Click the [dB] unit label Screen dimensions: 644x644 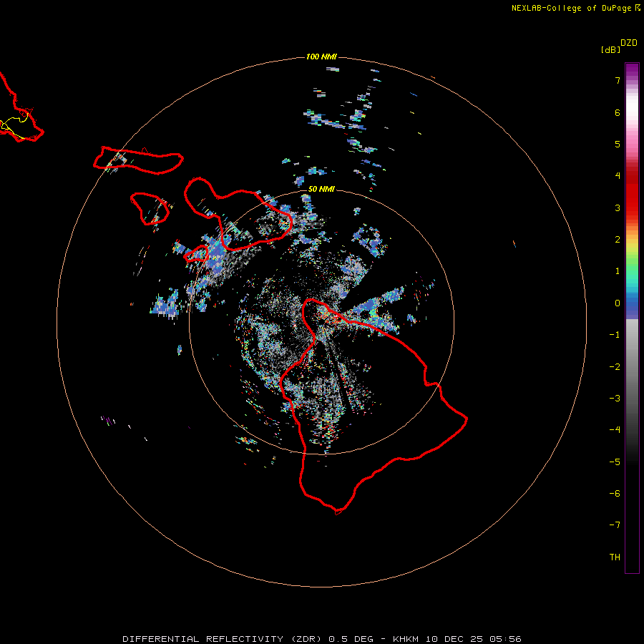(610, 49)
